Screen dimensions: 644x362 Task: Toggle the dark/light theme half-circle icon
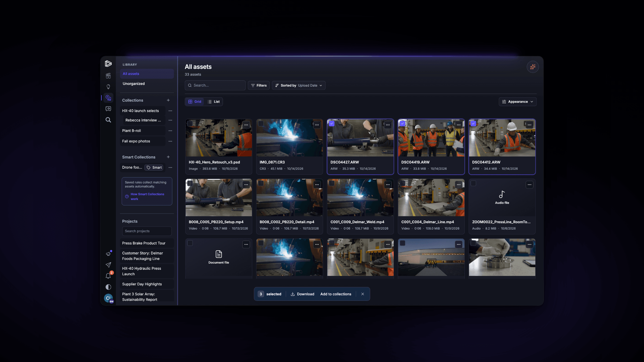click(108, 287)
